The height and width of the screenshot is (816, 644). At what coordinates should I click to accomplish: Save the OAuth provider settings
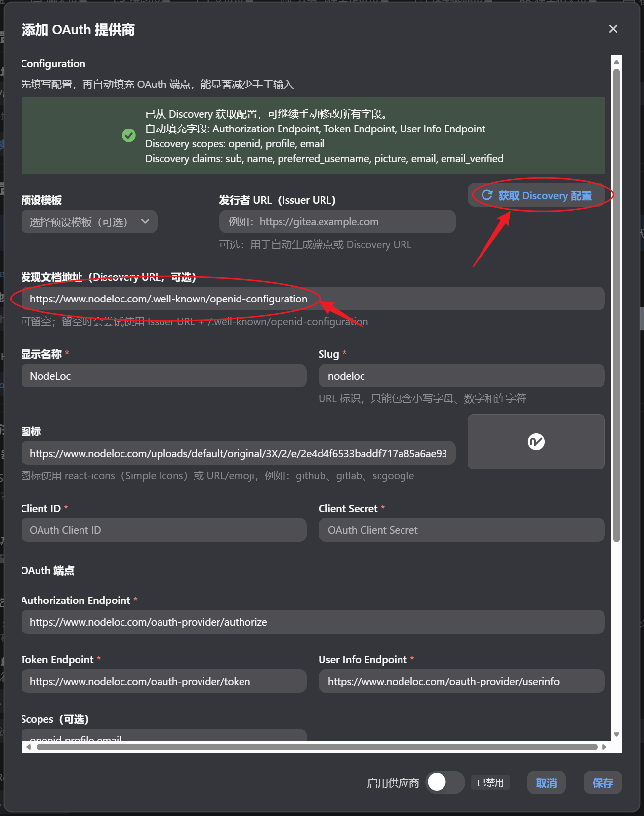click(x=603, y=783)
